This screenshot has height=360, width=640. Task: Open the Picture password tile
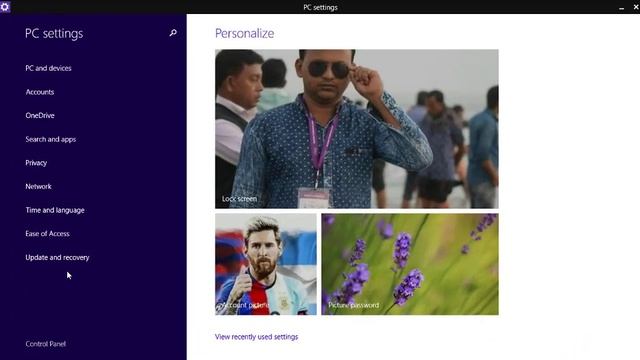tap(410, 264)
